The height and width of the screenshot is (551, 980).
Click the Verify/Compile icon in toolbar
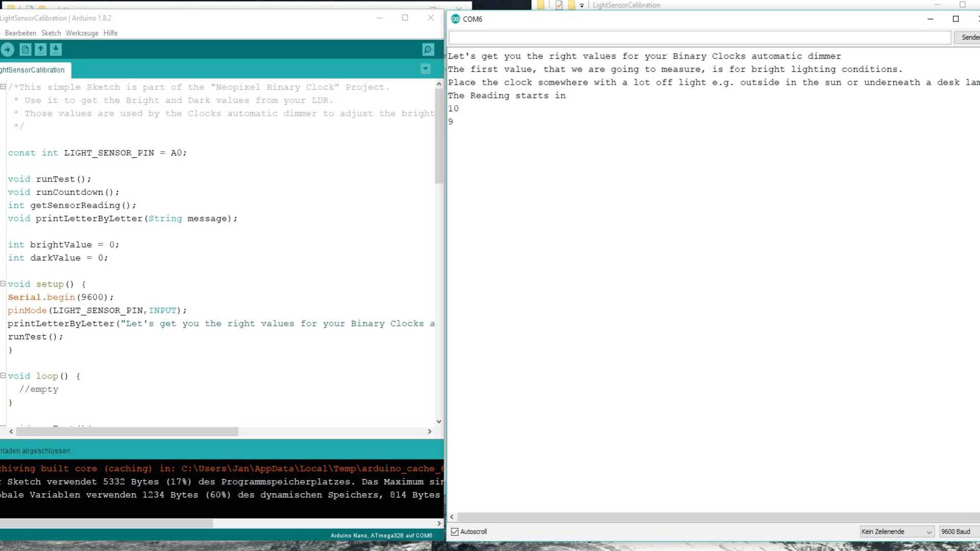[x=8, y=49]
